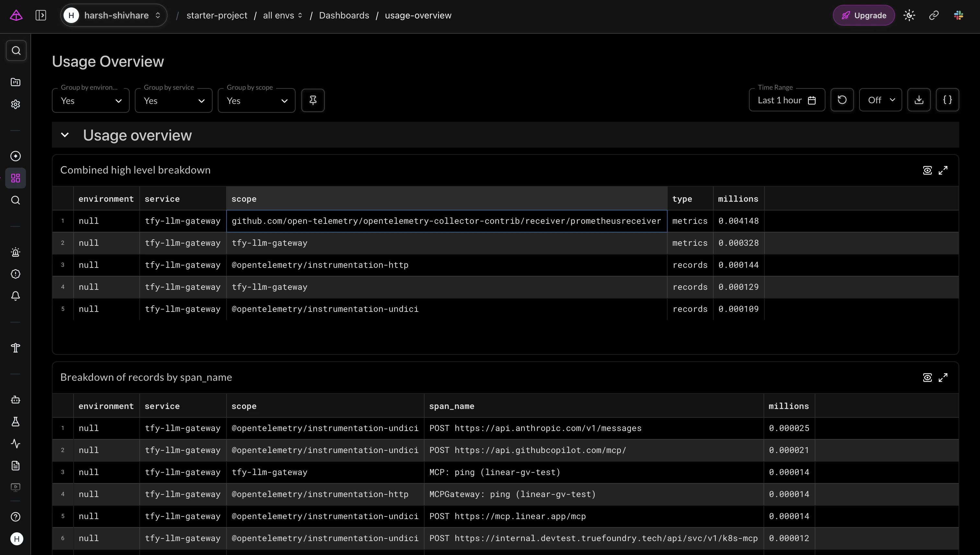980x555 pixels.
Task: Select POST https://api.anthropic.com/v1/messages cell
Action: pos(594,428)
